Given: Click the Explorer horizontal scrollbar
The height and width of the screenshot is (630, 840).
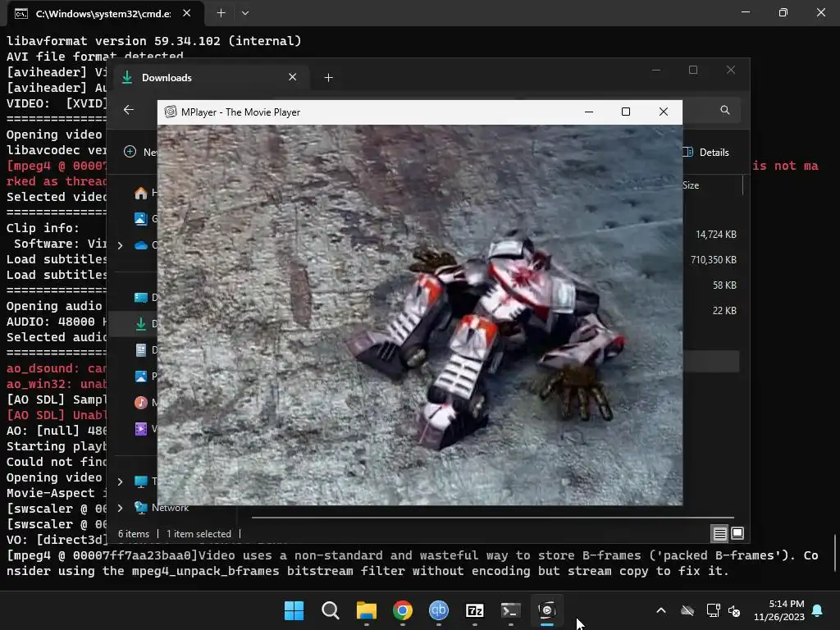Looking at the screenshot, I should (493, 518).
